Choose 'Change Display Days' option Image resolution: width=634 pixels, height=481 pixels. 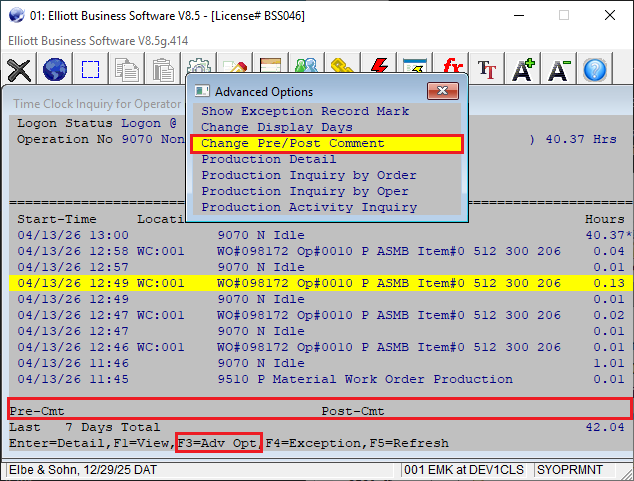pos(276,128)
